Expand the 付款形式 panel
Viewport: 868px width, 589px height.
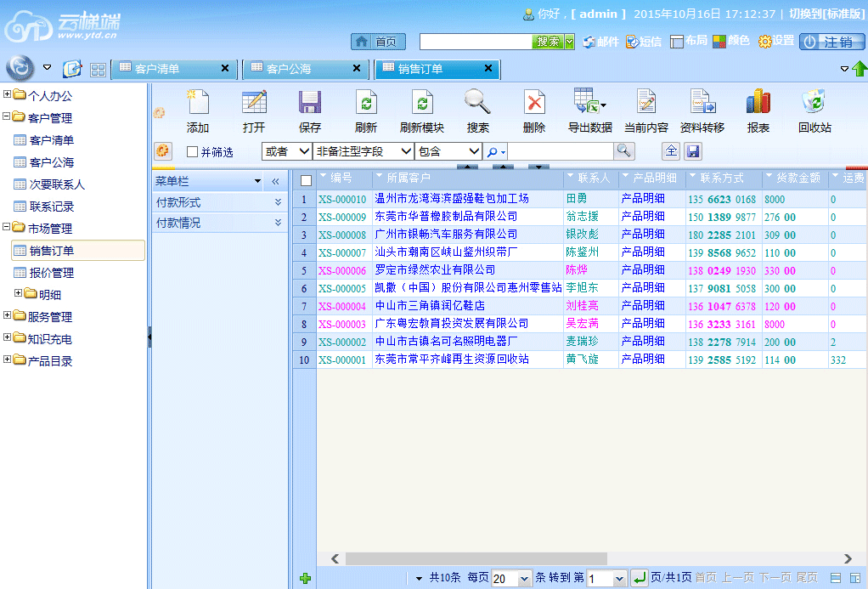[x=278, y=202]
